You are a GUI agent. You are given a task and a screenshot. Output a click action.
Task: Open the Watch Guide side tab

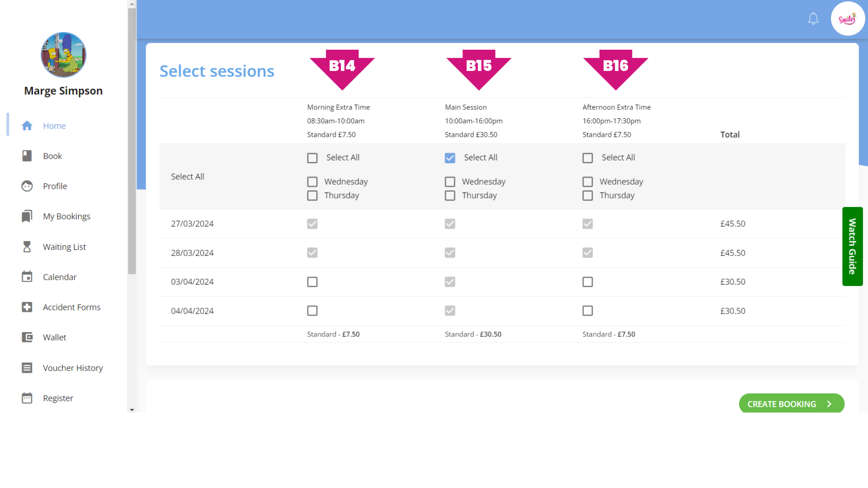[852, 246]
